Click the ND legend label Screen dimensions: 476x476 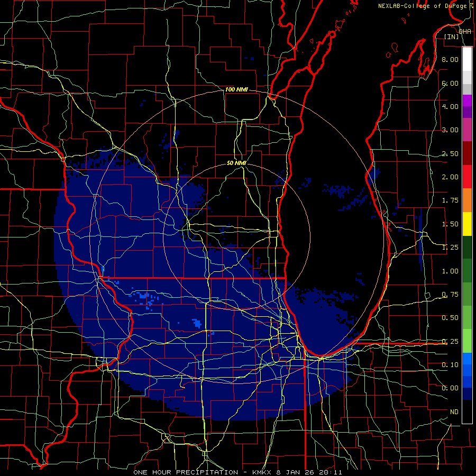[454, 412]
